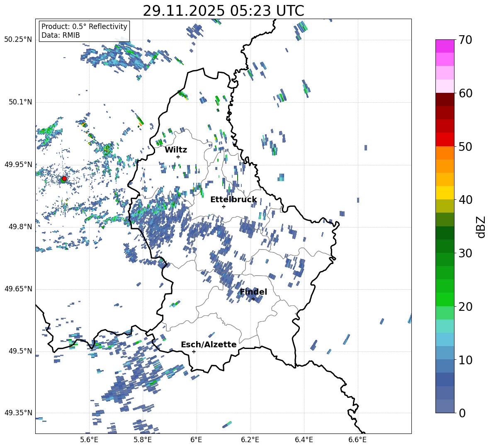The height and width of the screenshot is (448, 491).
Task: Click the 6.2°E longitude tick label
Action: [x=250, y=440]
